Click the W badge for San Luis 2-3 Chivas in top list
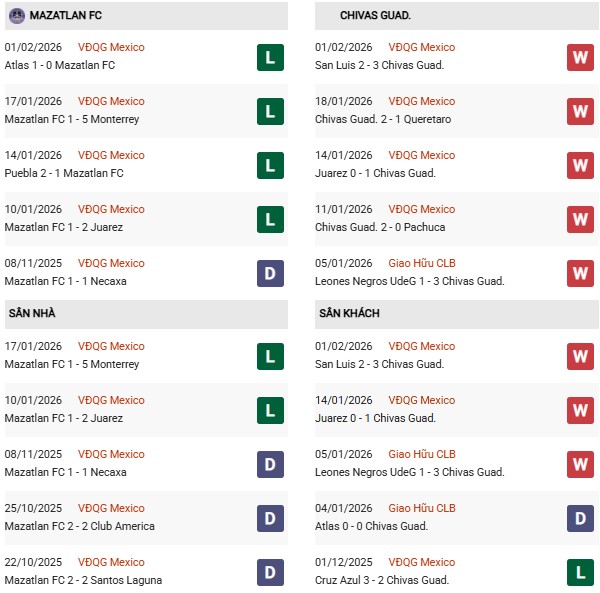Viewport: 600px width, 593px height. click(x=580, y=57)
